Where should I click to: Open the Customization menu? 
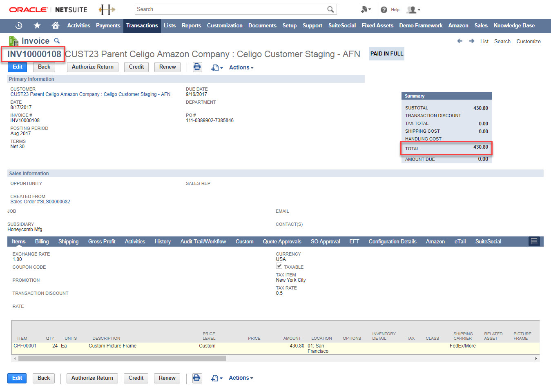tap(225, 25)
